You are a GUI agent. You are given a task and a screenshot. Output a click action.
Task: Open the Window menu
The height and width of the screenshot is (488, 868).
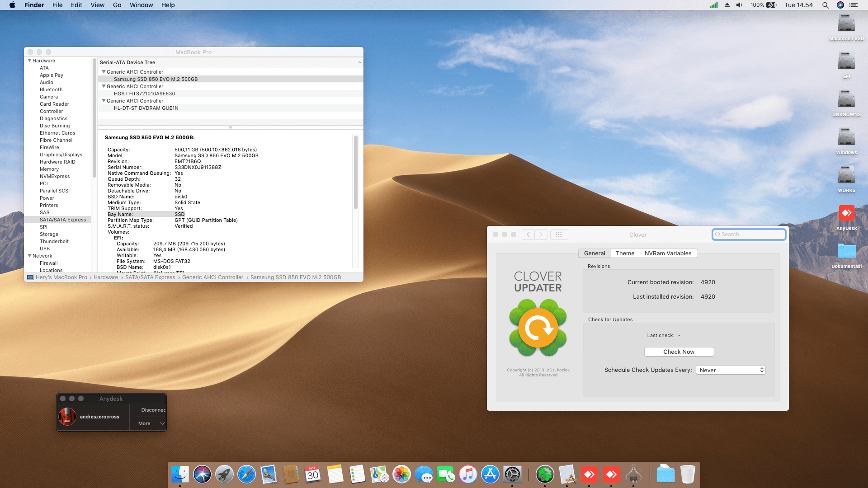coord(142,5)
